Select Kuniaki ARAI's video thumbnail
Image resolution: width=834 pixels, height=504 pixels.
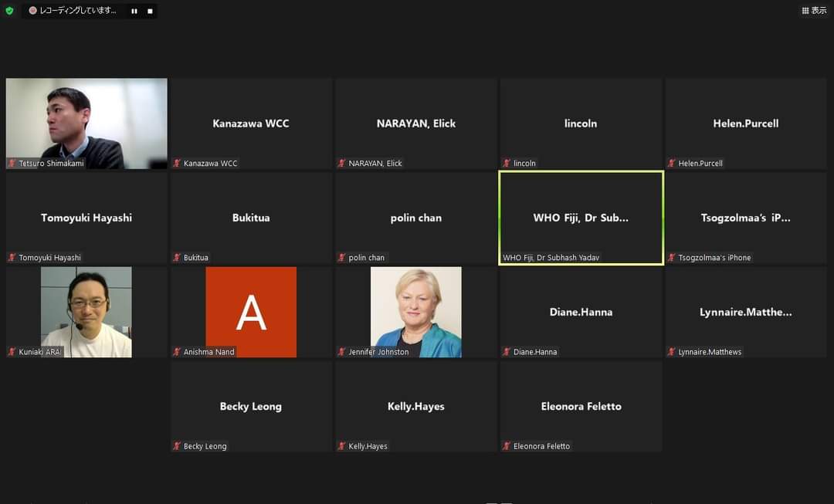point(86,311)
